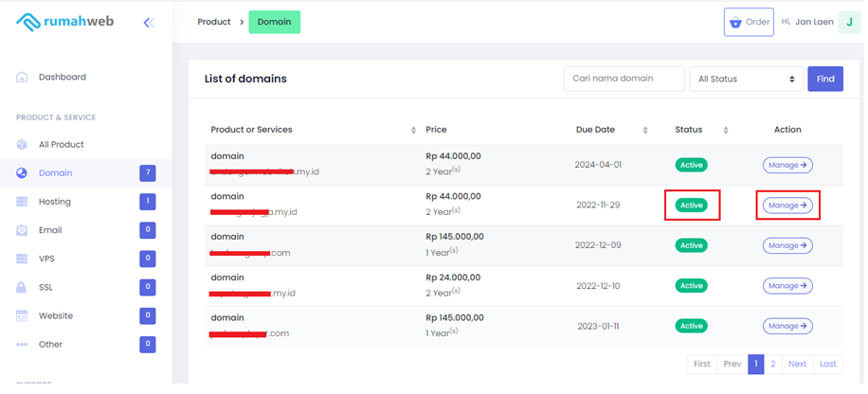Click the Order button
This screenshot has height=394, width=868.
click(x=749, y=22)
